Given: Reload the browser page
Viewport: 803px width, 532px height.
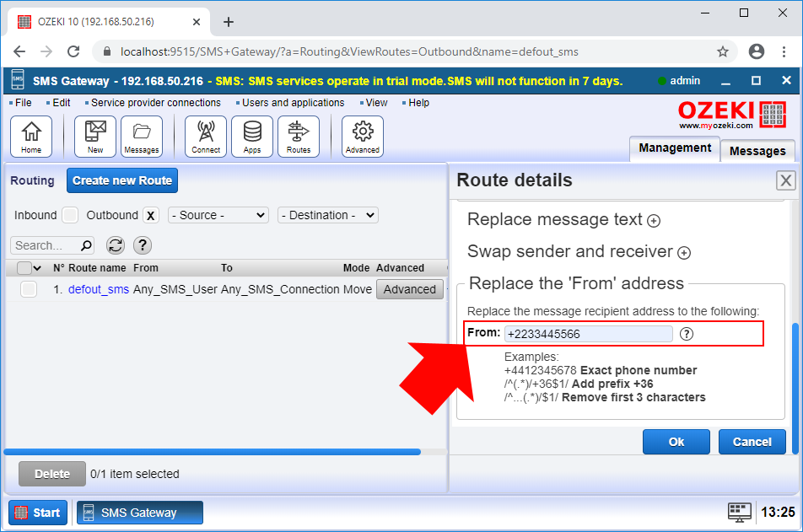Looking at the screenshot, I should click(73, 51).
